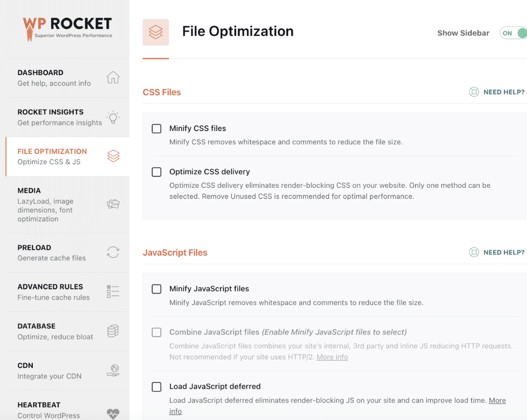Image resolution: width=527 pixels, height=420 pixels.
Task: Open the Media settings section
Action: click(x=67, y=204)
